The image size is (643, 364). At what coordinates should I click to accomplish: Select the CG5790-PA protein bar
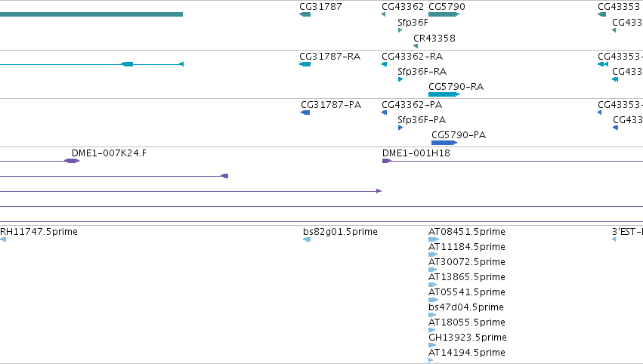444,143
